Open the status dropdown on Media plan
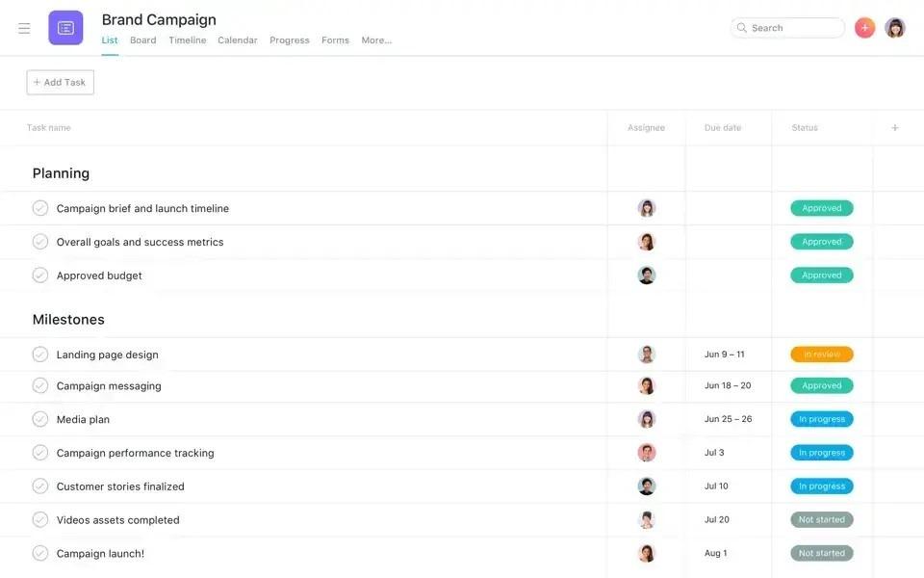Screen dimensions: 924x578 click(821, 417)
